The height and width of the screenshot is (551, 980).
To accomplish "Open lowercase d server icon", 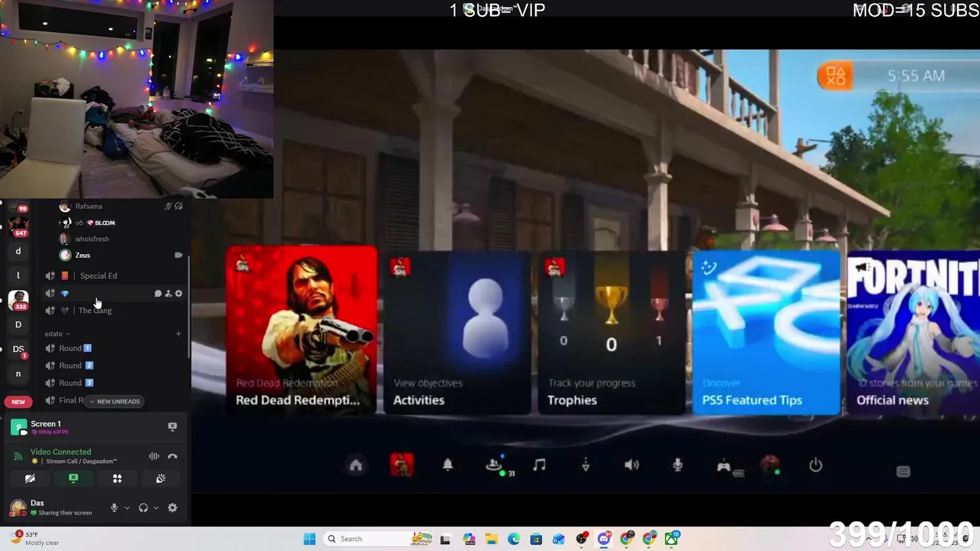I will [18, 251].
